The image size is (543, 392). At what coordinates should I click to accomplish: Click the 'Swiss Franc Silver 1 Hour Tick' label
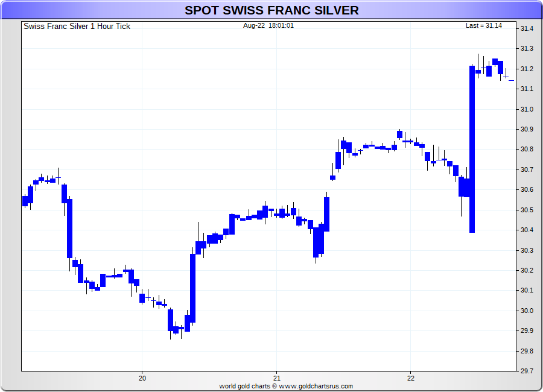click(77, 27)
